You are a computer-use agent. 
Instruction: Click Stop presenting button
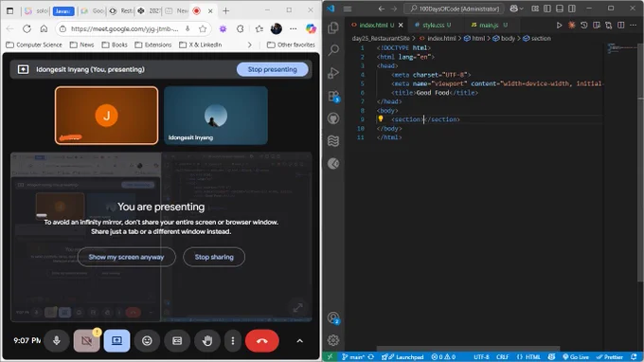pos(273,69)
